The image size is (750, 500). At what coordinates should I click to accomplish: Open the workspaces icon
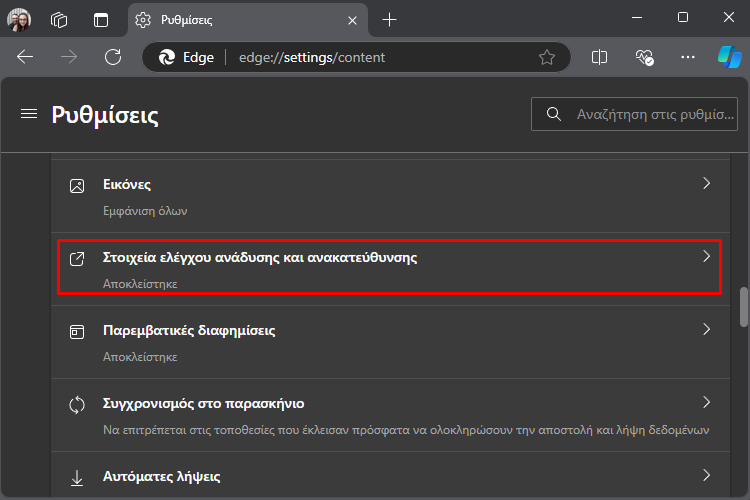point(59,20)
